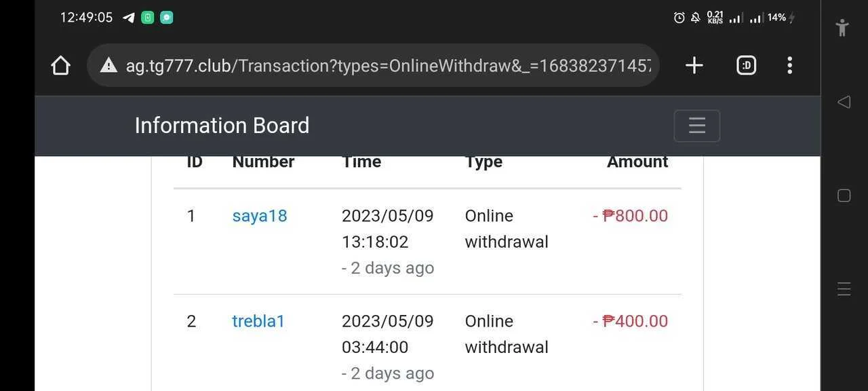Screen dimensions: 868x391
Task: Open the saya18 account link
Action: coord(260,216)
